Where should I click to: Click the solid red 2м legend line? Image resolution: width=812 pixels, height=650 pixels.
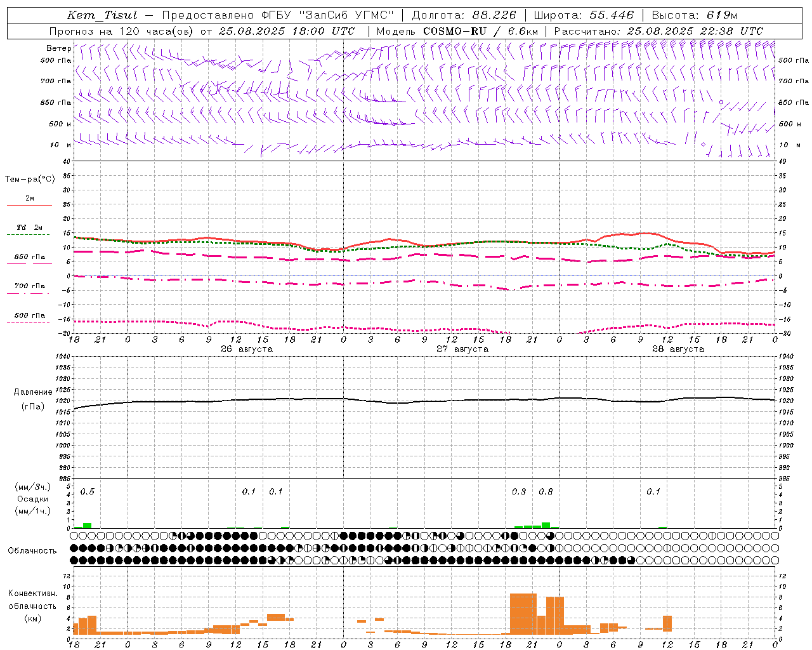coord(29,205)
